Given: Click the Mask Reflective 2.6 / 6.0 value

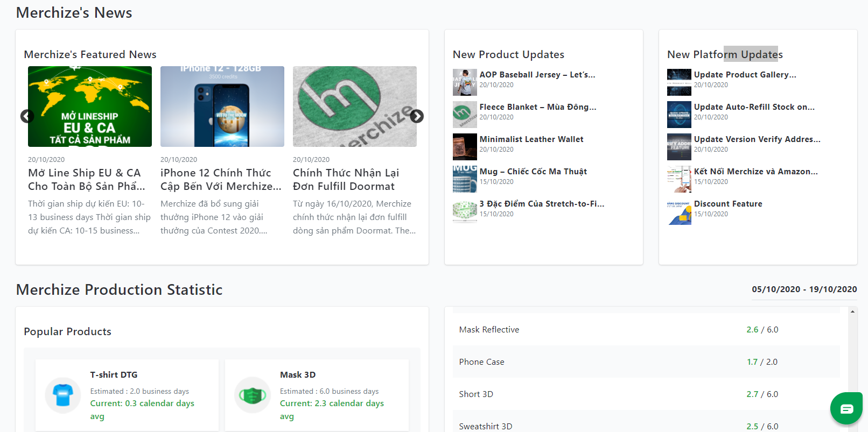Looking at the screenshot, I should 762,330.
